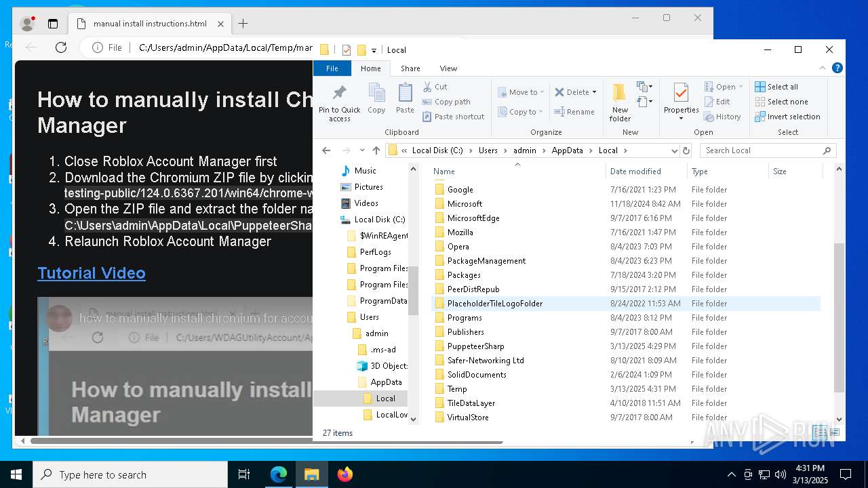Click Copy path in Clipboard group
Image resolution: width=868 pixels, height=488 pixels.
click(x=446, y=102)
